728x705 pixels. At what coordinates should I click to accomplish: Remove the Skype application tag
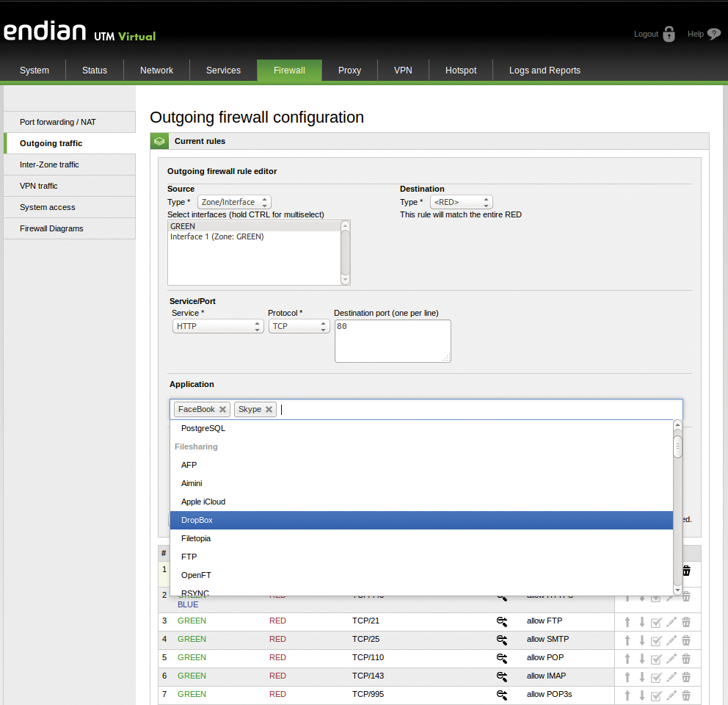tap(269, 410)
